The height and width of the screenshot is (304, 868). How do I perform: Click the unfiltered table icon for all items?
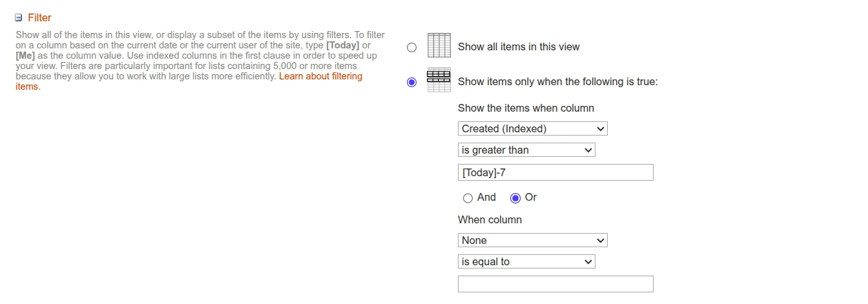tap(439, 46)
